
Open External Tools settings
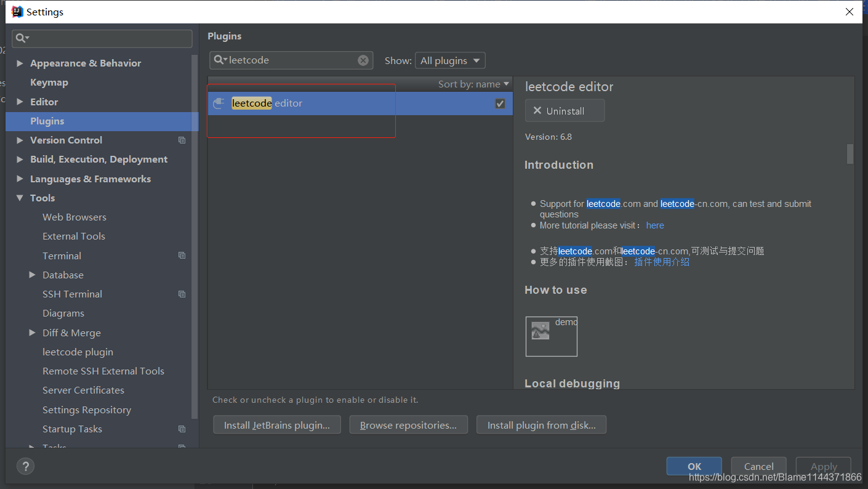[x=74, y=236]
